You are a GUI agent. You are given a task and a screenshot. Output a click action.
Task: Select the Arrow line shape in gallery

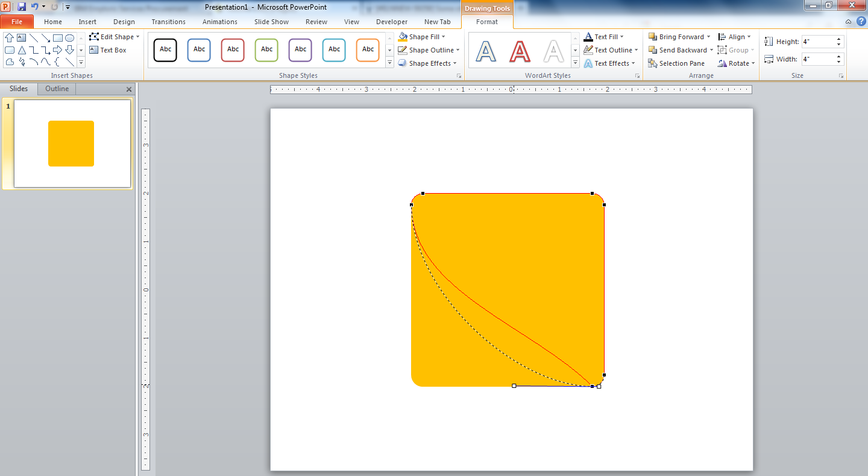pos(46,37)
